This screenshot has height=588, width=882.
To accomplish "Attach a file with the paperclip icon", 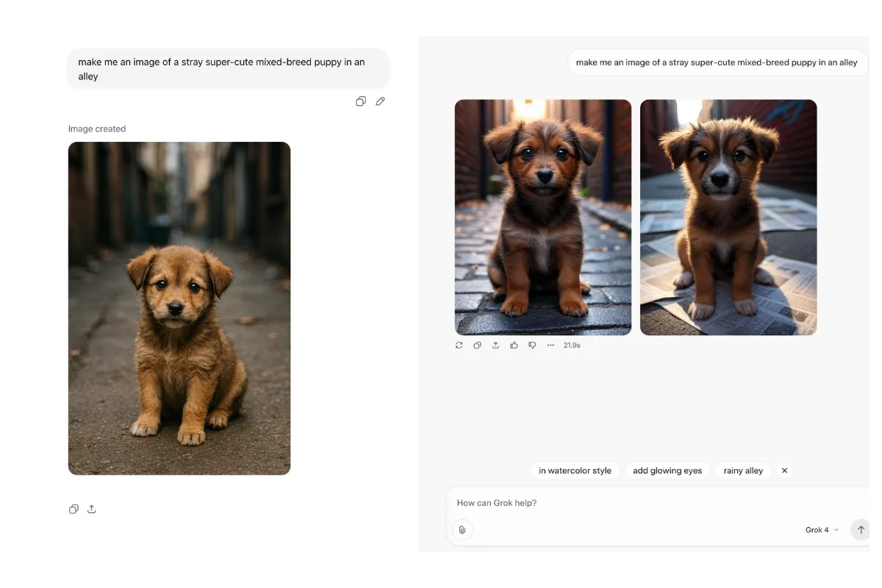I will 462,529.
